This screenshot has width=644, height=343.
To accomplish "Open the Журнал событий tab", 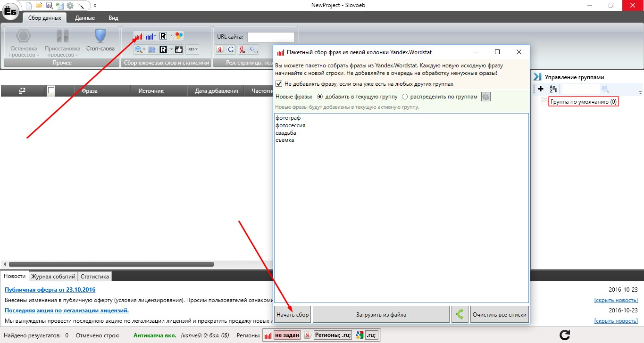I will 53,277.
